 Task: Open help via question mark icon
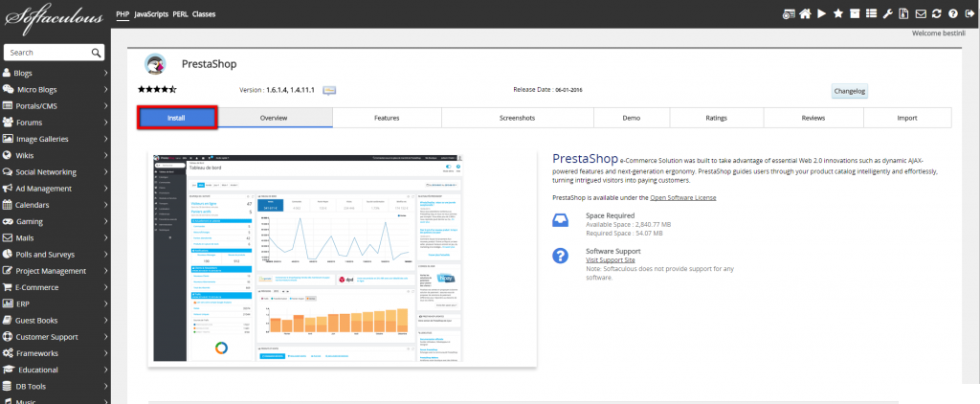pos(952,13)
